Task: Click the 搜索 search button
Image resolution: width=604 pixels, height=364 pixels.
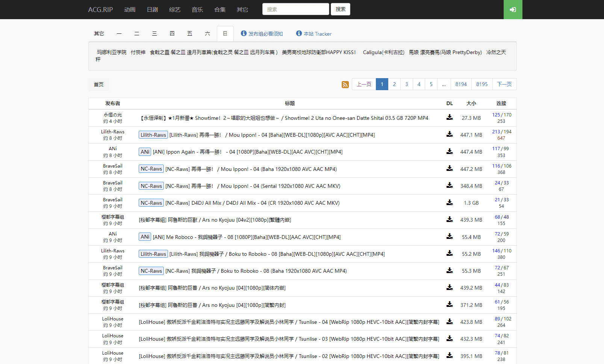Action: 341,9
